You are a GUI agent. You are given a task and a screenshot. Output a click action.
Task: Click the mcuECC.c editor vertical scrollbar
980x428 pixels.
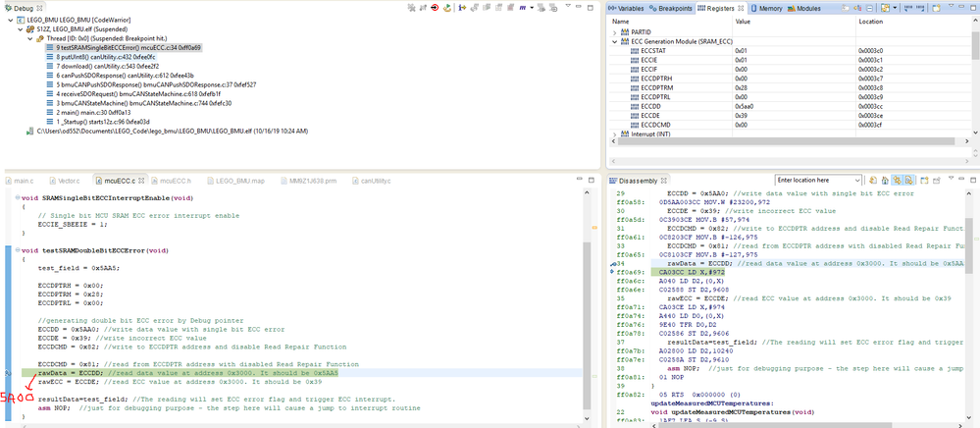coord(587,325)
